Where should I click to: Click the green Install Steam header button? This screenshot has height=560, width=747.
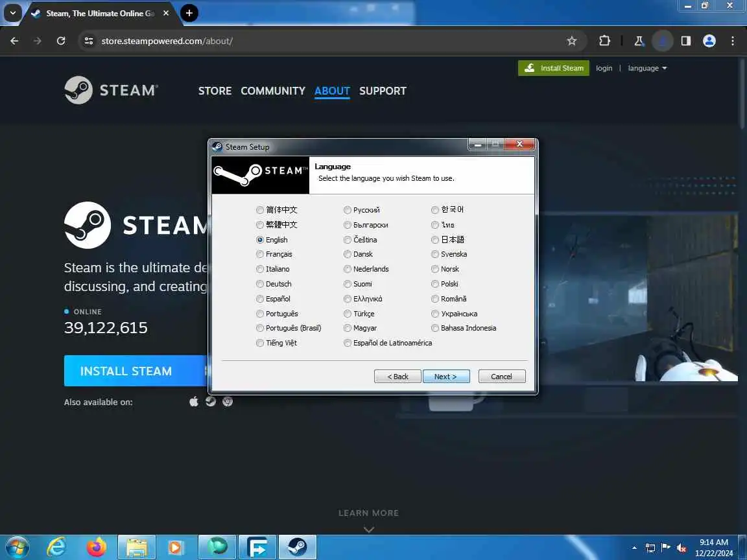pos(554,68)
